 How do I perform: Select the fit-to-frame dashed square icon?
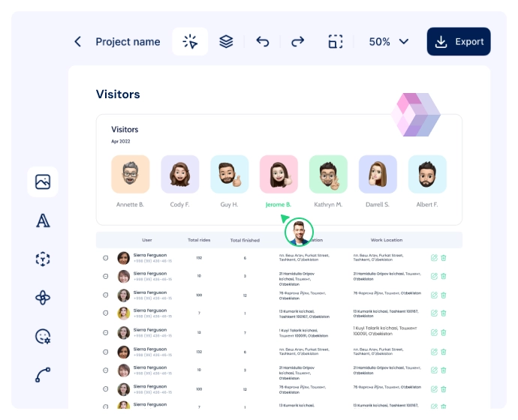335,42
